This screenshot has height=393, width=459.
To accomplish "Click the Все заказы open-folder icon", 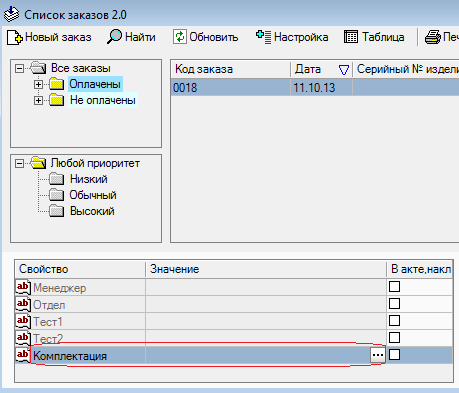I will tap(38, 68).
